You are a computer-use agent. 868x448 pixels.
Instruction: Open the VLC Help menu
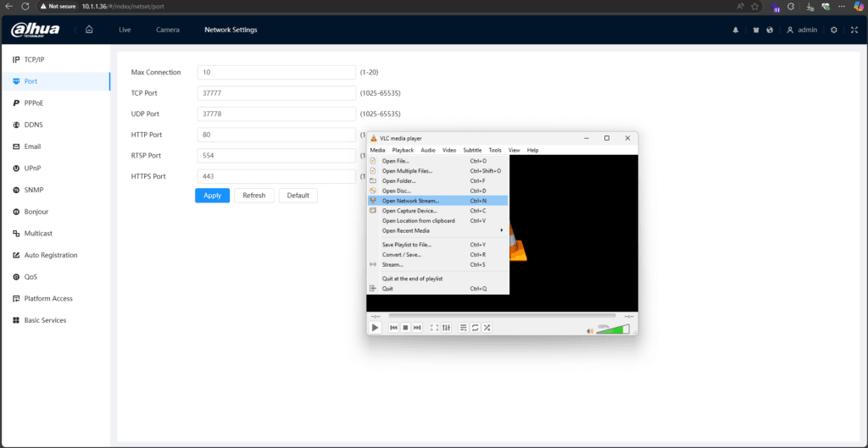(532, 150)
